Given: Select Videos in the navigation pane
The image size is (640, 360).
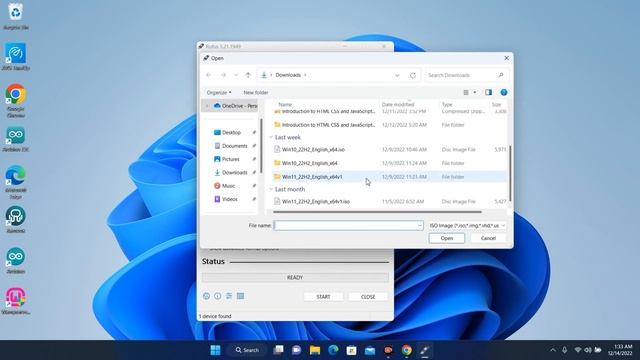Looking at the screenshot, I should (x=231, y=199).
